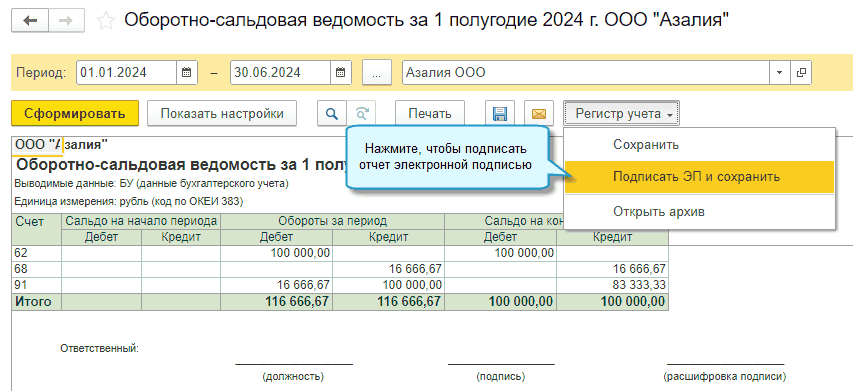Click the back navigation arrow

click(30, 20)
